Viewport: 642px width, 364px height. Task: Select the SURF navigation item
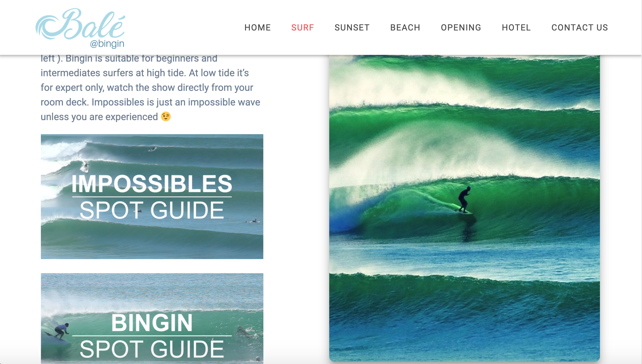302,27
